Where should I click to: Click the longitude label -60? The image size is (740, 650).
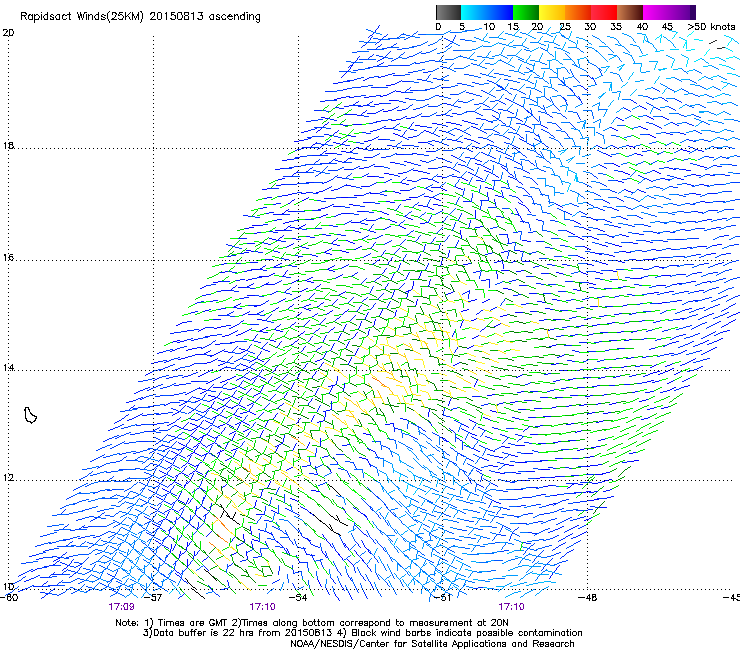(x=9, y=598)
